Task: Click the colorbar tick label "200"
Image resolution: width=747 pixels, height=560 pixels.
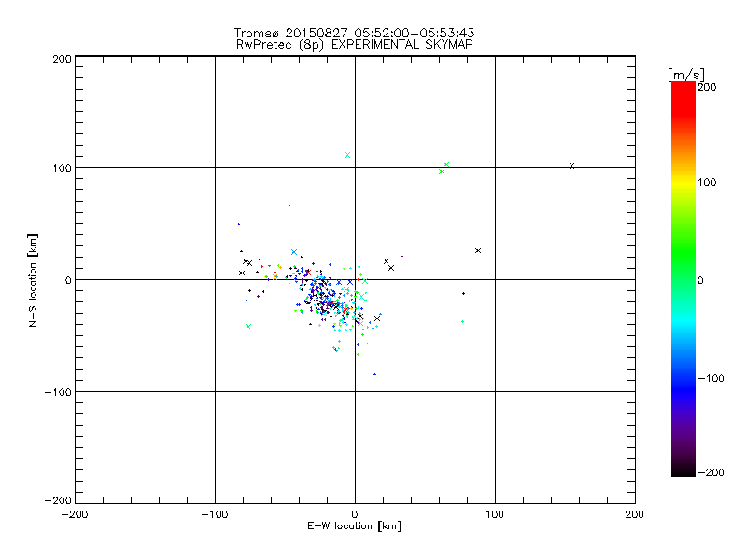Action: coord(707,87)
